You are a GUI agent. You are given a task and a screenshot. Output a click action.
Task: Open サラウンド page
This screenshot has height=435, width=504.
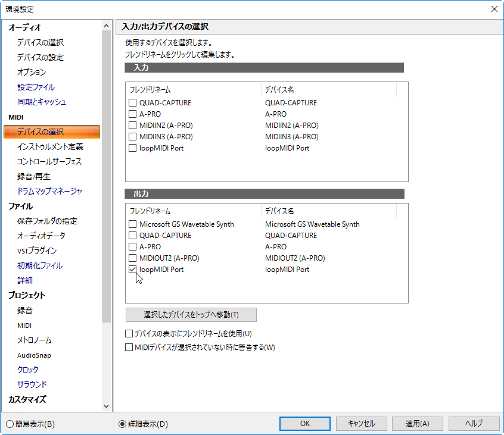pyautogui.click(x=32, y=384)
